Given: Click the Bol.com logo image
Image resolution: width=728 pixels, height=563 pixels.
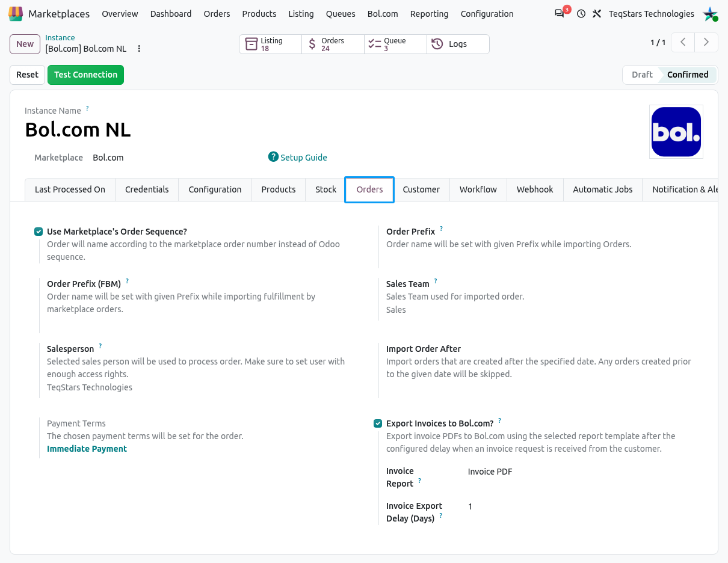Looking at the screenshot, I should tap(676, 132).
